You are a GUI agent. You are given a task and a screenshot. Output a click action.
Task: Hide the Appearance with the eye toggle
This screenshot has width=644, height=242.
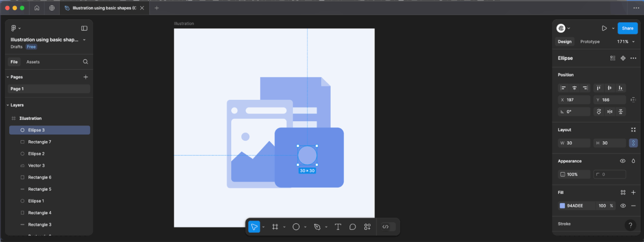(623, 161)
